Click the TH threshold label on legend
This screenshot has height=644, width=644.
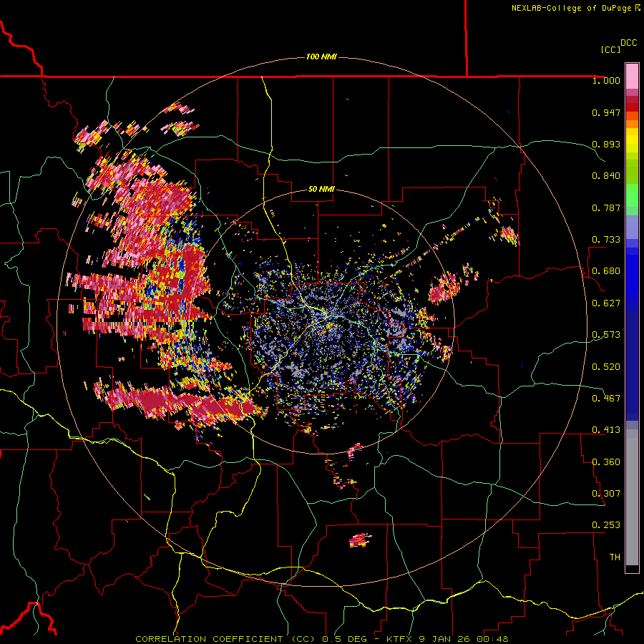tap(615, 557)
